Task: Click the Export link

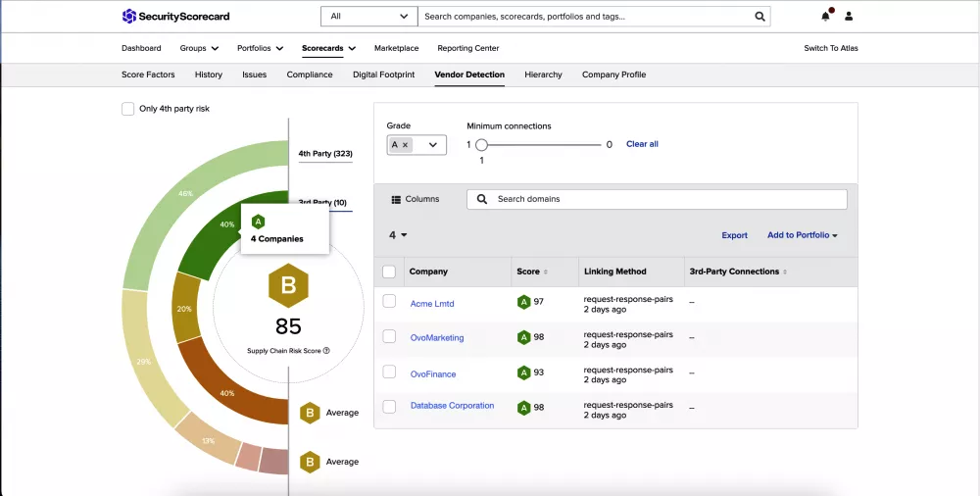Action: 734,235
